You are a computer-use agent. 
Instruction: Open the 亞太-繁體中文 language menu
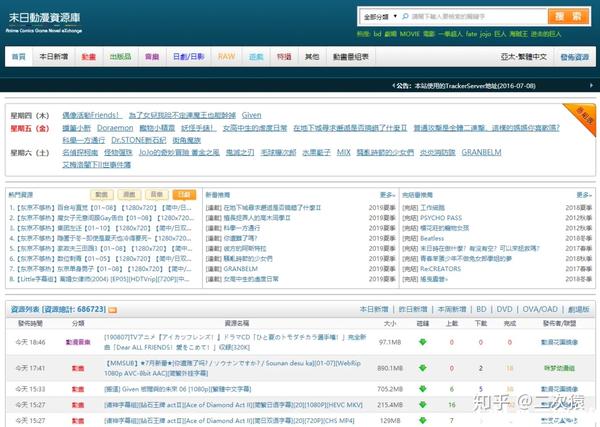point(523,57)
